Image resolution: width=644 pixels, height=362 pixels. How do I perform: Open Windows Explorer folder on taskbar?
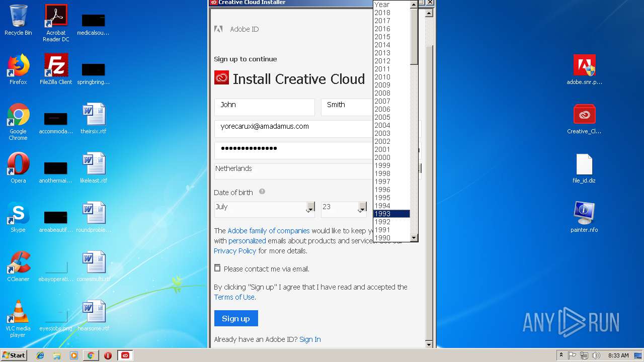pyautogui.click(x=57, y=355)
